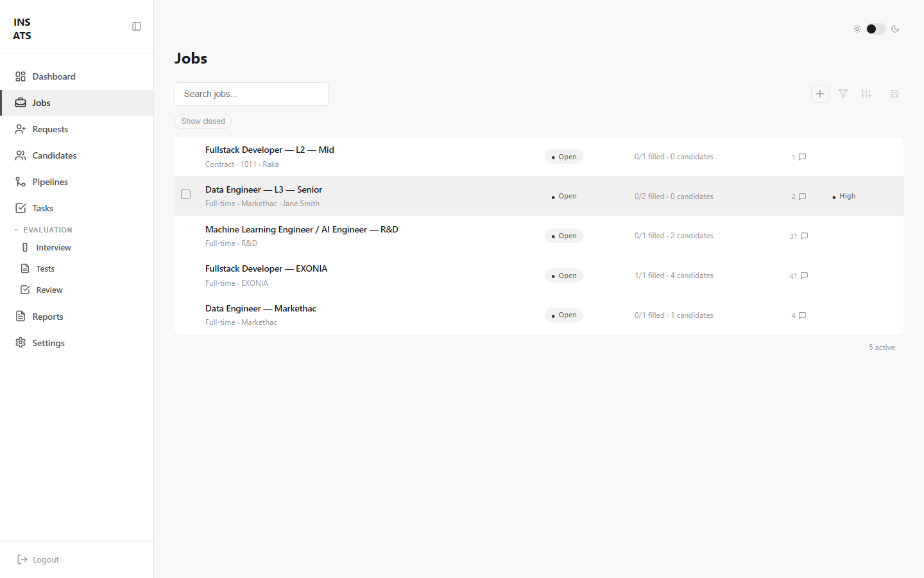Collapse the EVALUATION section chevron

16,230
